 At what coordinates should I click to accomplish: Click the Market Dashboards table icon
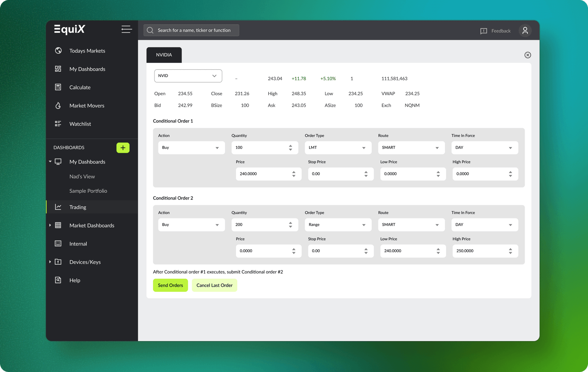pyautogui.click(x=58, y=225)
